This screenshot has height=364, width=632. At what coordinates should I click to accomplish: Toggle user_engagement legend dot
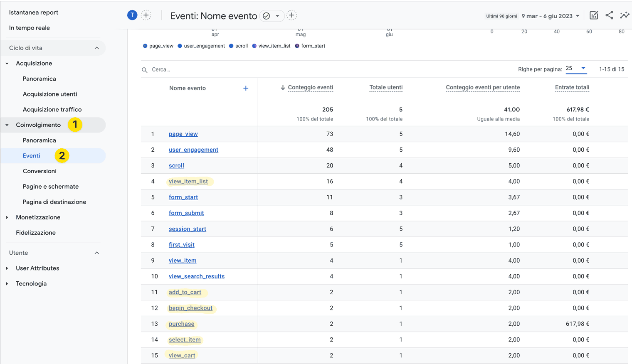180,46
